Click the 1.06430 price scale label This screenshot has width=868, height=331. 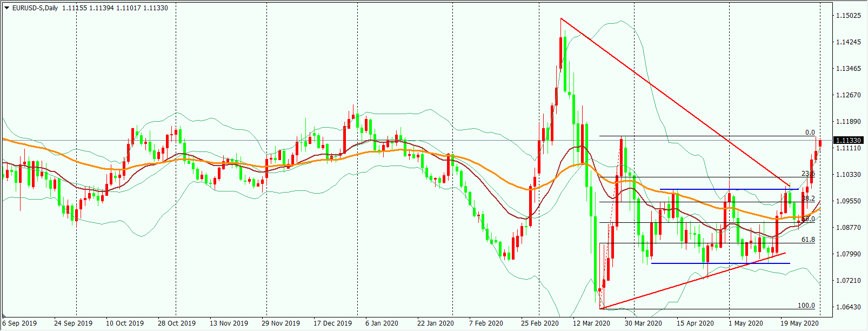pyautogui.click(x=849, y=307)
